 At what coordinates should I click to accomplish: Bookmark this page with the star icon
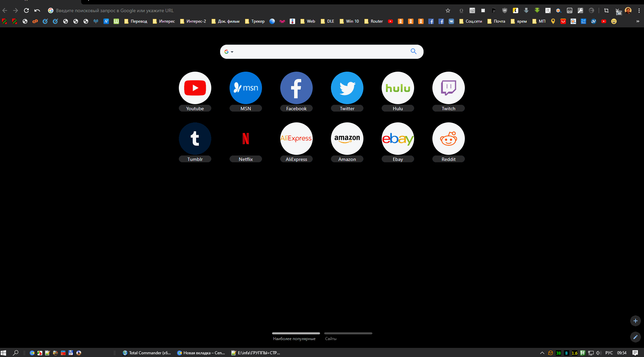[x=448, y=10]
